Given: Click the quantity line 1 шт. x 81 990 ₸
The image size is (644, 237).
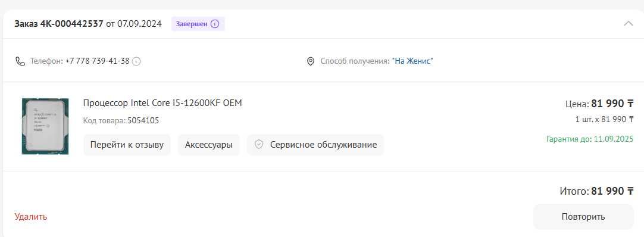Looking at the screenshot, I should (605, 120).
